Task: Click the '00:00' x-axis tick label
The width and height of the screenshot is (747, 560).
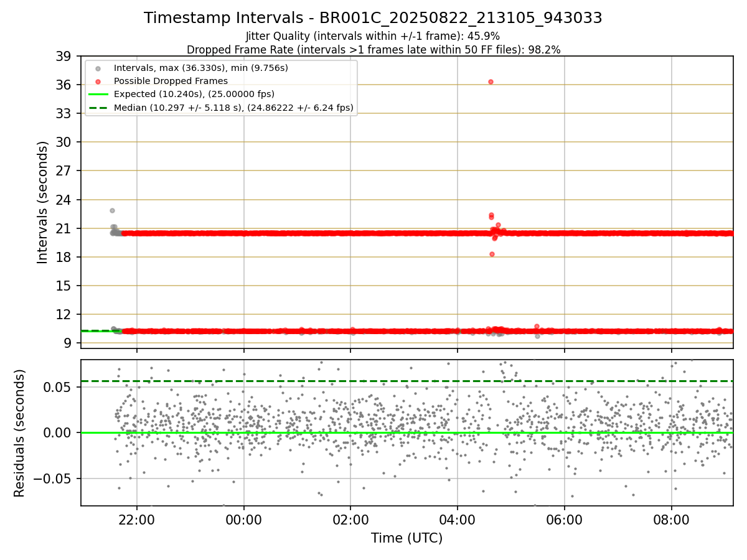Action: (243, 520)
